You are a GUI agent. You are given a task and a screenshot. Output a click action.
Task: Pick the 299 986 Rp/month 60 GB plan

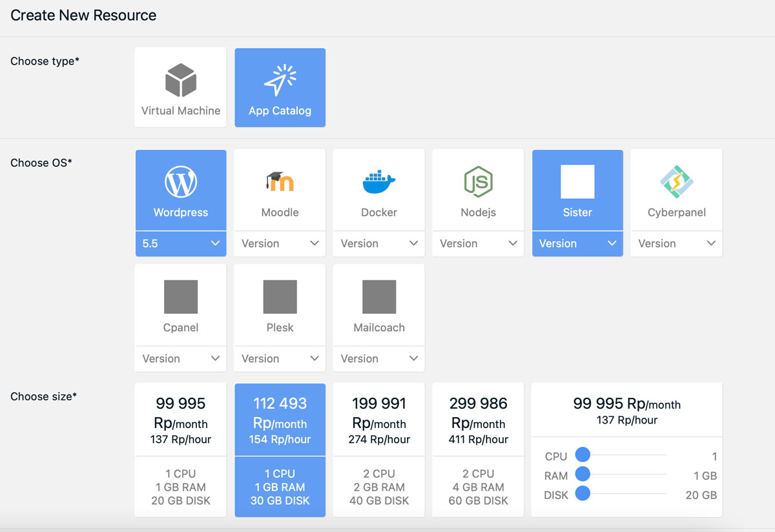click(478, 450)
